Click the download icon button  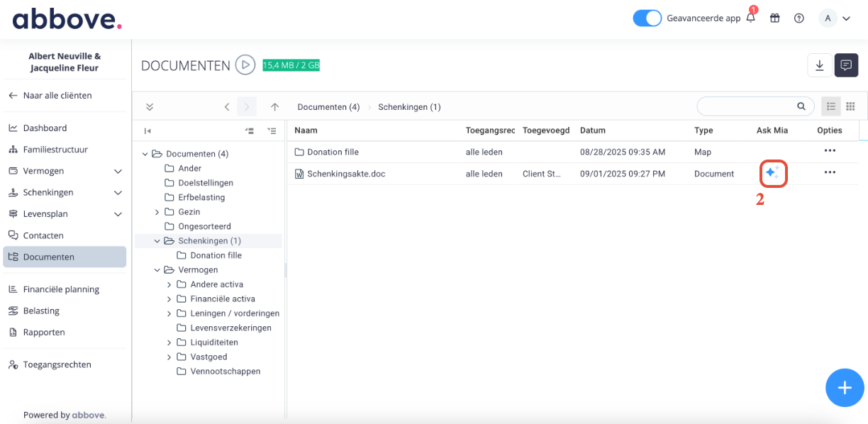[819, 65]
